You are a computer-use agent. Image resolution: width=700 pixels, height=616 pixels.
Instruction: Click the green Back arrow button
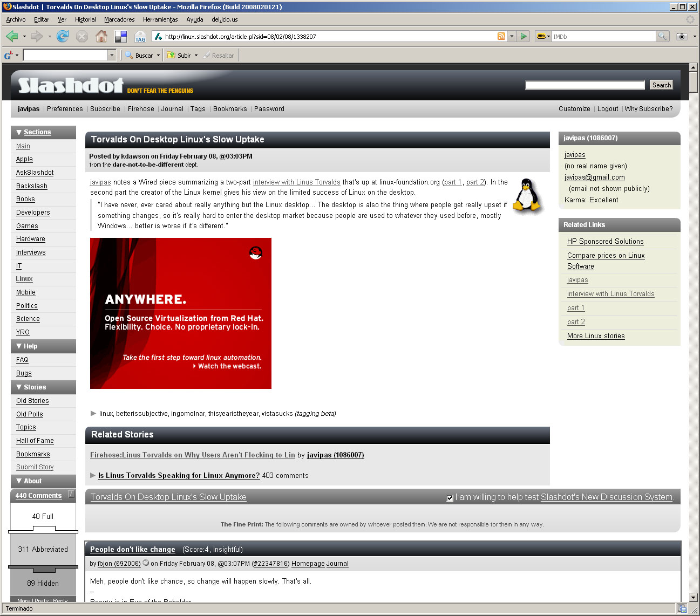(x=12, y=36)
